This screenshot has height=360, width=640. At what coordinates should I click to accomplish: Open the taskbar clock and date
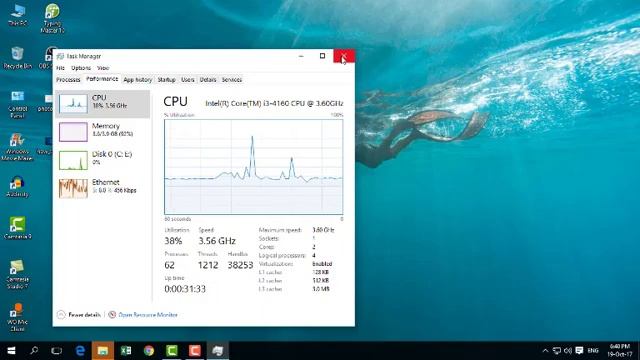point(619,350)
